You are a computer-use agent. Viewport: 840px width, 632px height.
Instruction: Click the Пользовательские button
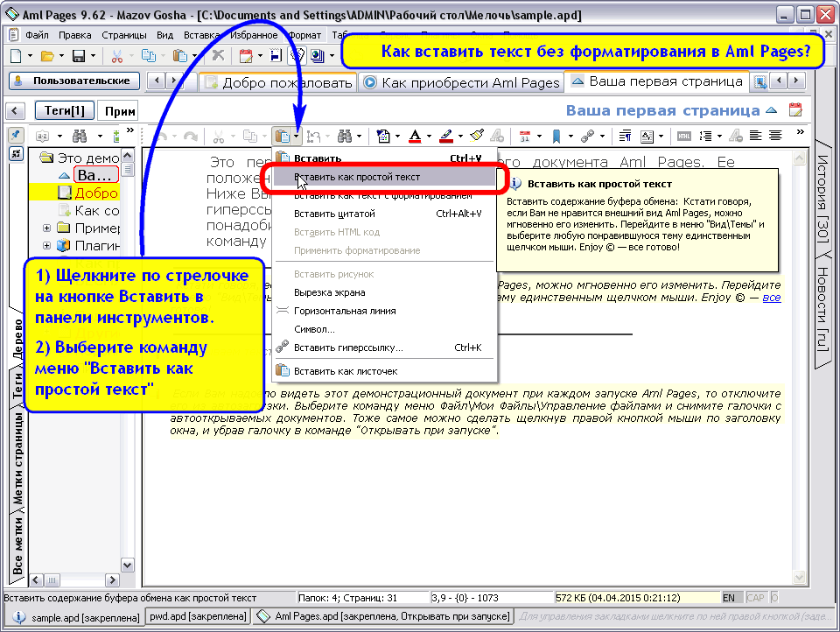73,81
